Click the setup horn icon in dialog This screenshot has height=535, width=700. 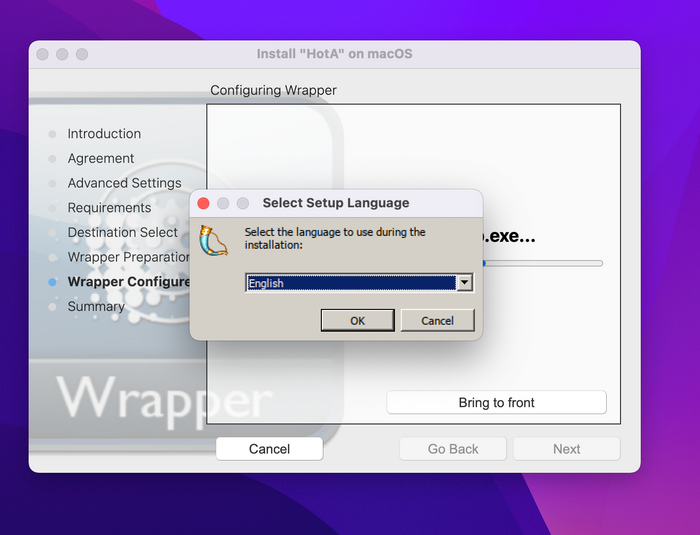coord(213,241)
